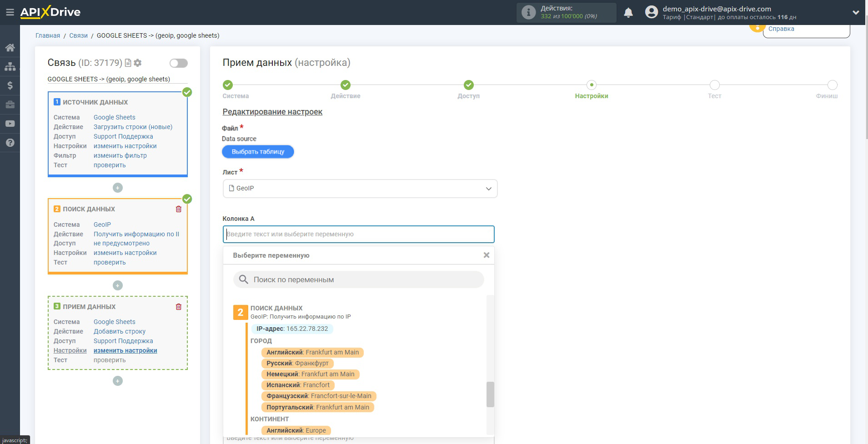
Task: Click the actions info icon
Action: click(x=528, y=12)
